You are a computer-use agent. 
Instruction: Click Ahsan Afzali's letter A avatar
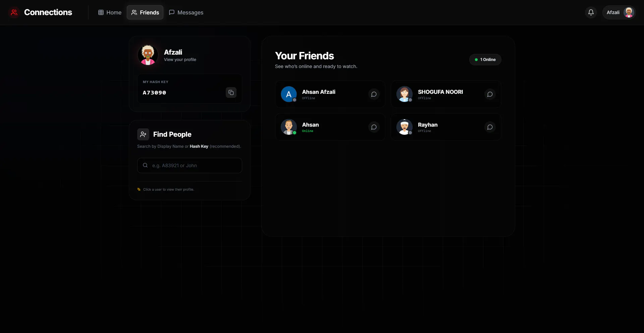pyautogui.click(x=288, y=94)
